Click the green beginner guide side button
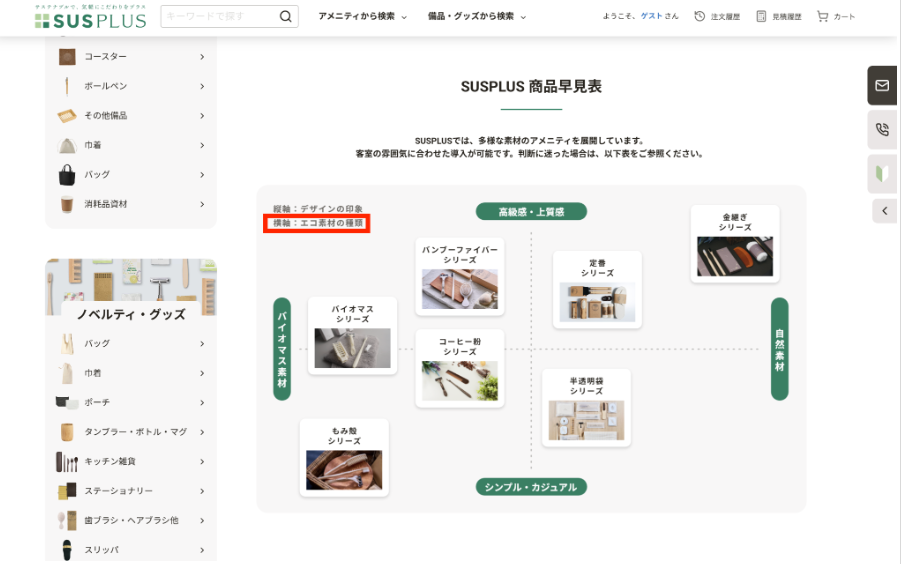The height and width of the screenshot is (564, 901). coord(882,173)
